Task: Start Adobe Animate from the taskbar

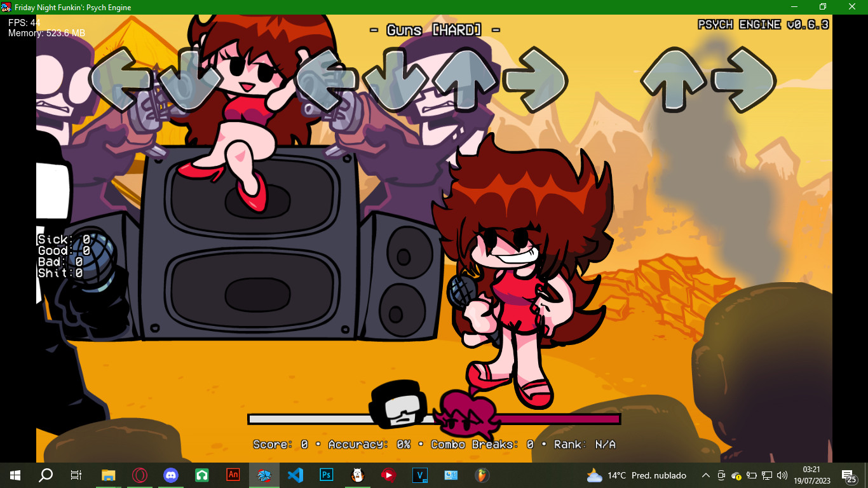Action: coord(233,475)
